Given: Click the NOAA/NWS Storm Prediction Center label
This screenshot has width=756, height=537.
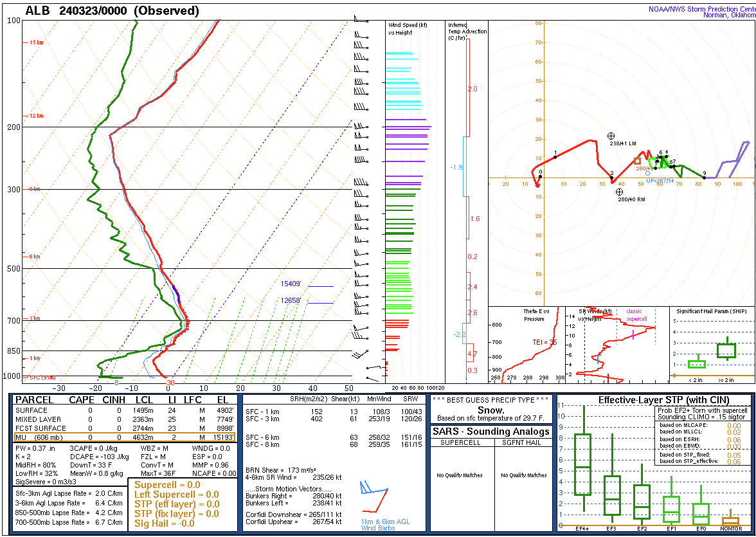Looking at the screenshot, I should point(702,12).
